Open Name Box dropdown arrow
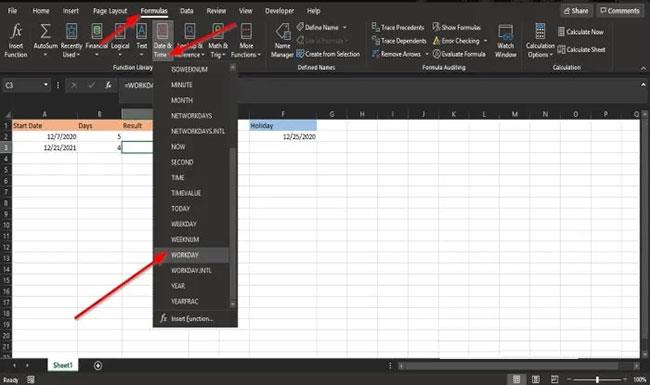 pos(46,85)
